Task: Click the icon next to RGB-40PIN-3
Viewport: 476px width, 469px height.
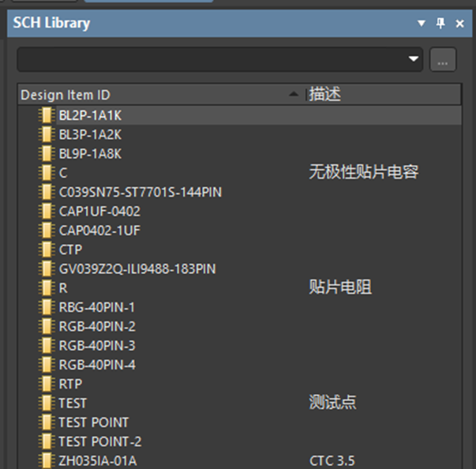Action: pyautogui.click(x=47, y=346)
